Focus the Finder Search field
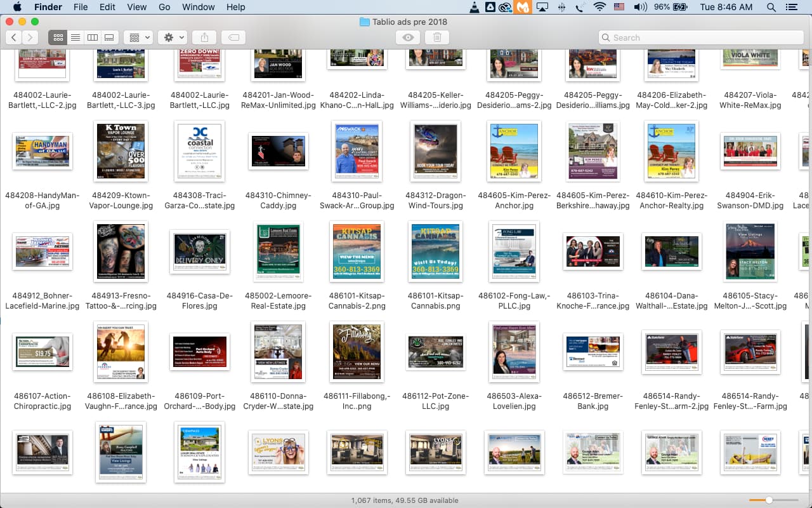812x508 pixels. point(702,37)
